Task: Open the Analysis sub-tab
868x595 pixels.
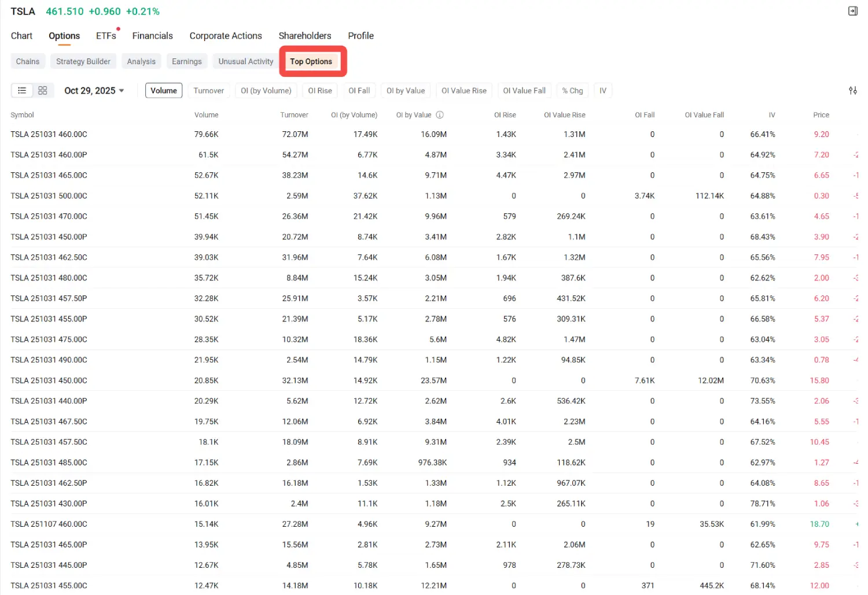Action: (x=141, y=61)
